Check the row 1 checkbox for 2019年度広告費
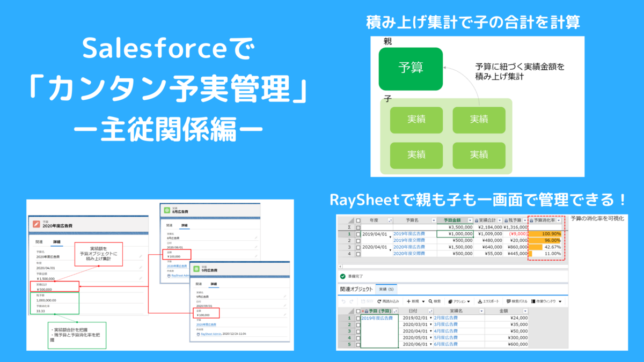The height and width of the screenshot is (362, 644). point(358,234)
